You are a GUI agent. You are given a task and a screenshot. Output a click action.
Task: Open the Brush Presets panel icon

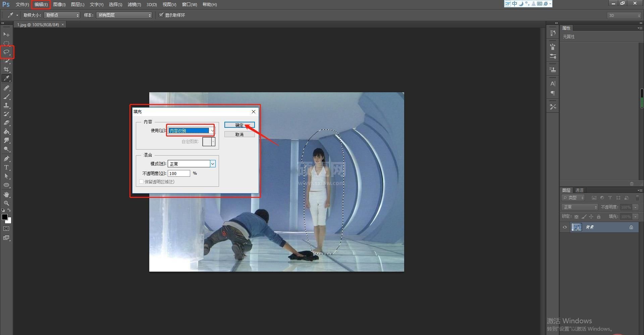point(553,56)
